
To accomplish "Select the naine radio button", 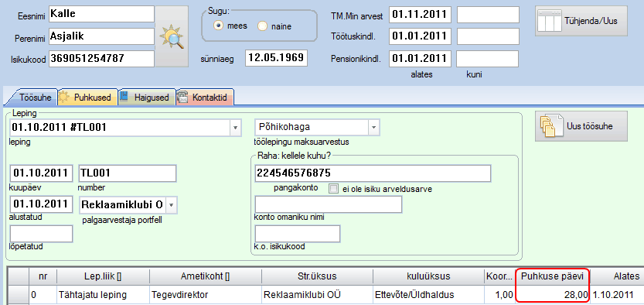I will pyautogui.click(x=262, y=26).
